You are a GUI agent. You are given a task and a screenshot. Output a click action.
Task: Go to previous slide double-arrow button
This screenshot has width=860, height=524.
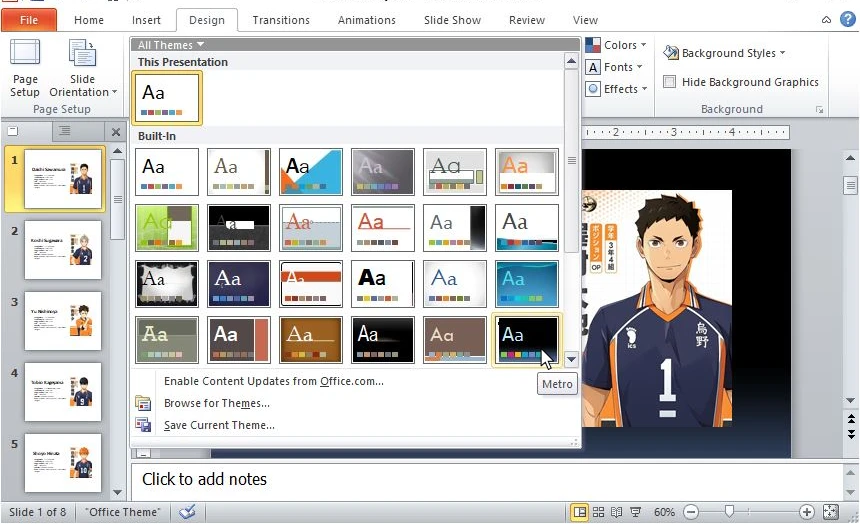[x=851, y=419]
